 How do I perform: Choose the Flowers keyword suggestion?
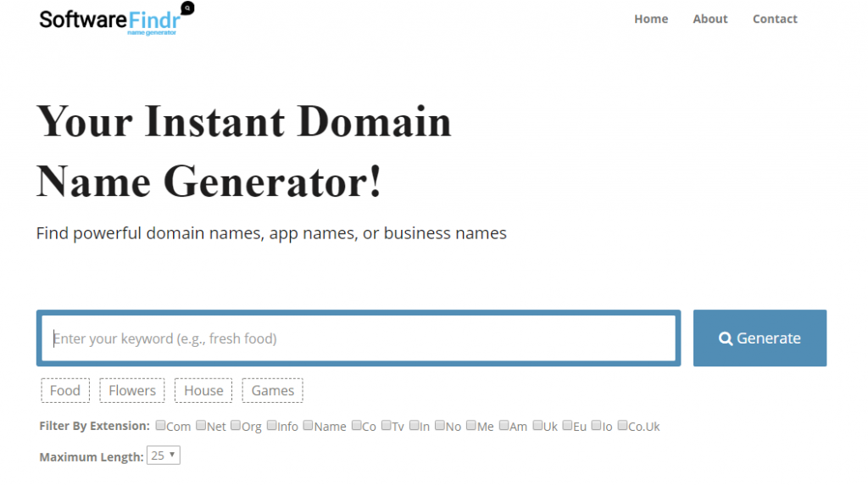coord(132,391)
